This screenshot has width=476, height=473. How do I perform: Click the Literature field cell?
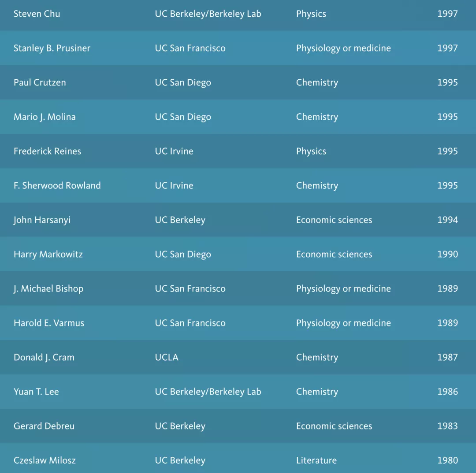pos(316,460)
